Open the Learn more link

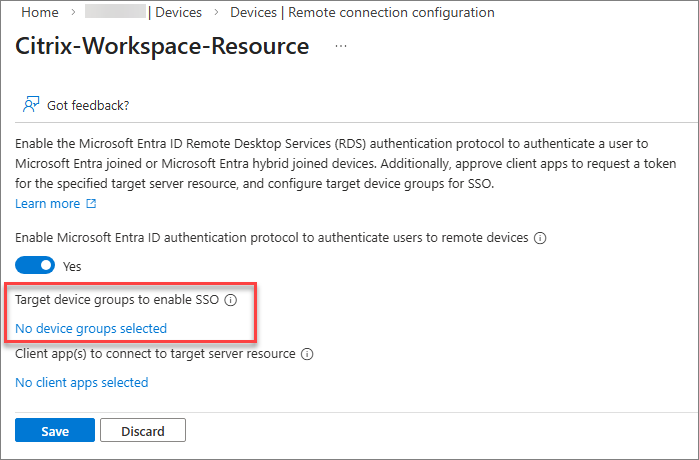pyautogui.click(x=47, y=204)
